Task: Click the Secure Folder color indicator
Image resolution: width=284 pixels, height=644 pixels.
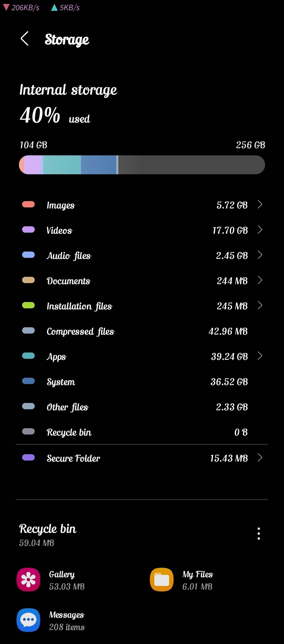Action: 28,457
